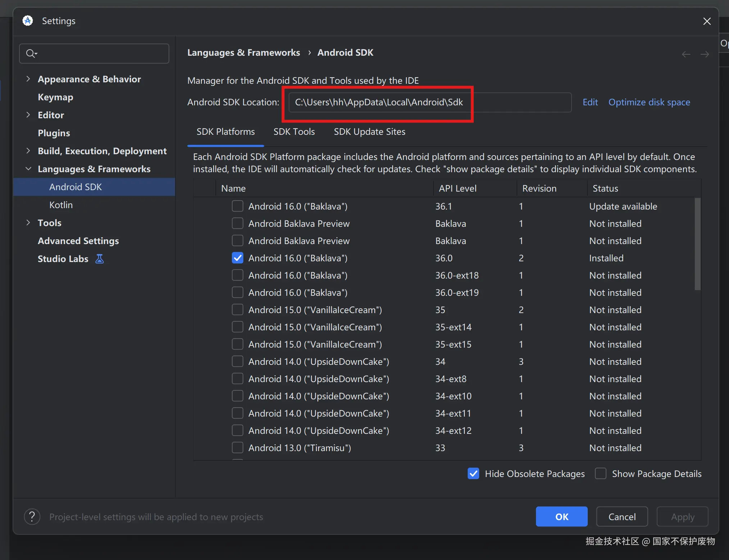Image resolution: width=729 pixels, height=560 pixels.
Task: Click the Android Studio logo in the title bar
Action: click(28, 21)
